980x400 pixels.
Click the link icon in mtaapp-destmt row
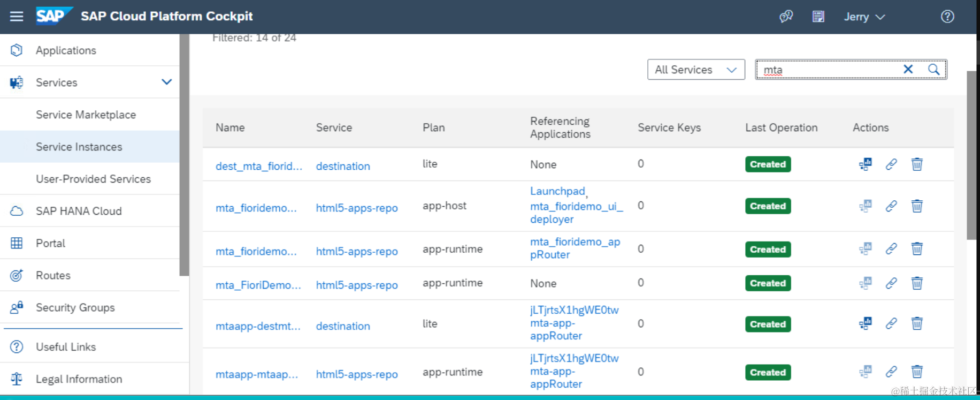pyautogui.click(x=891, y=323)
